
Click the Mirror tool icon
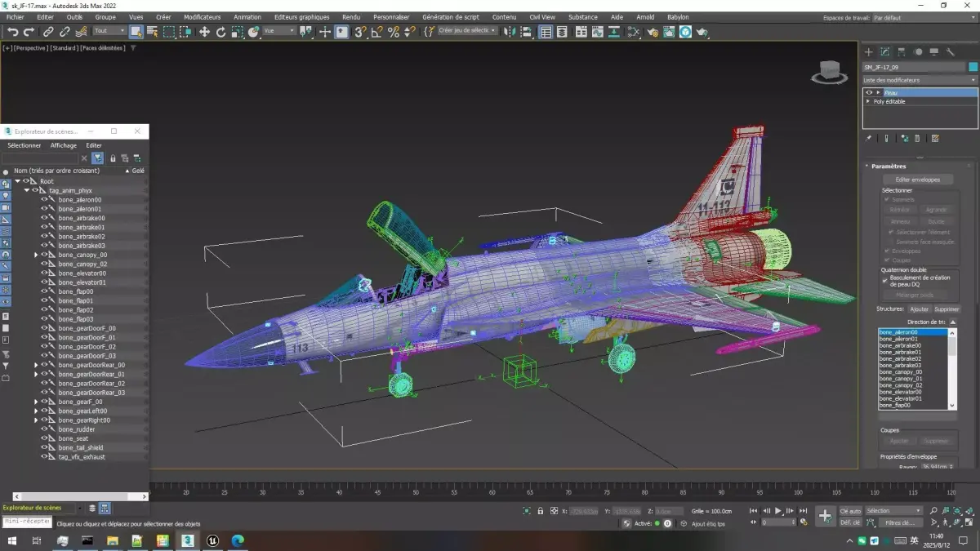pos(510,32)
